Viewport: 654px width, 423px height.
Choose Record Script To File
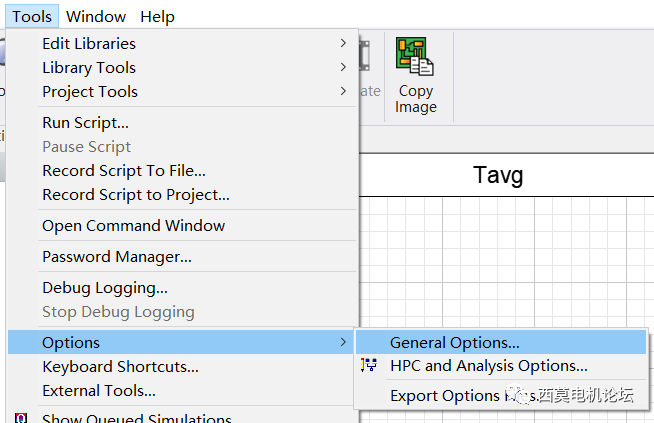coord(124,171)
